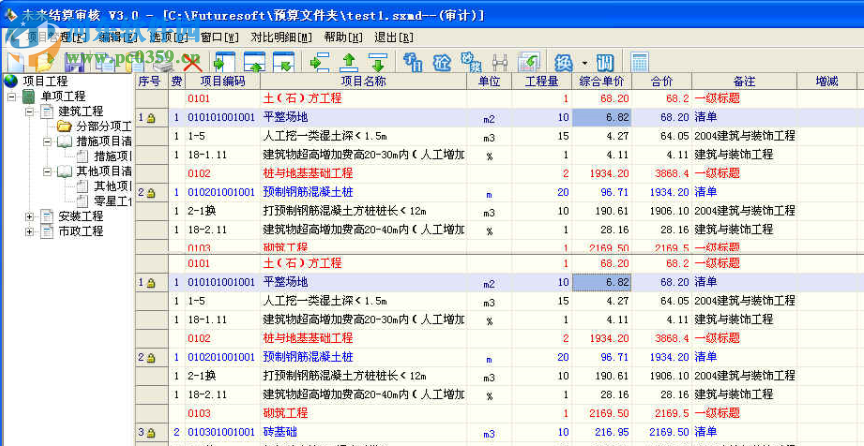
Task: Expand the 市政工程 tree node
Action: (x=29, y=231)
